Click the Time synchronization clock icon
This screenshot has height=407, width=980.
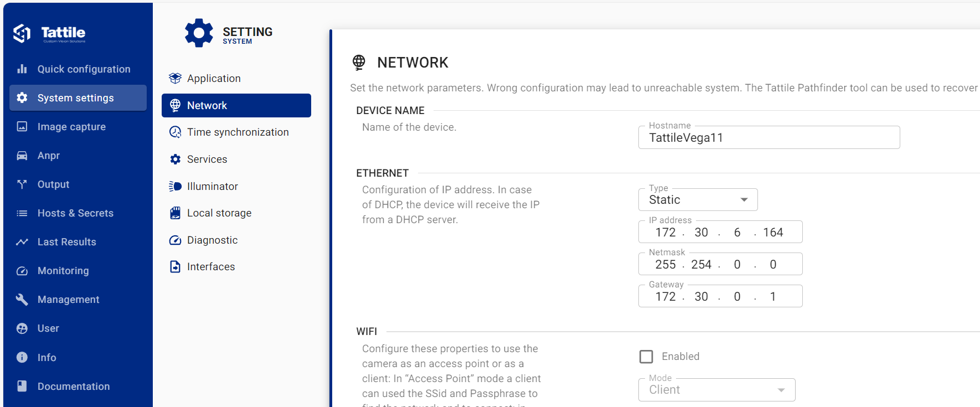[176, 132]
